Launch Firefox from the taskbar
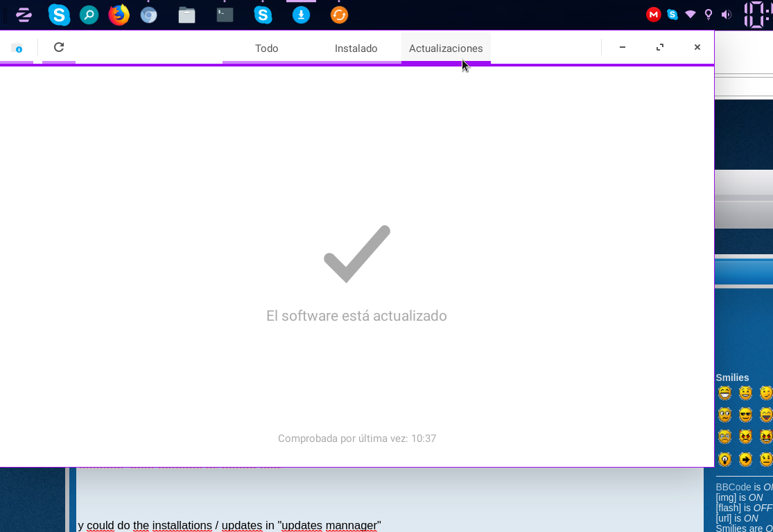This screenshot has height=532, width=773. 119,15
